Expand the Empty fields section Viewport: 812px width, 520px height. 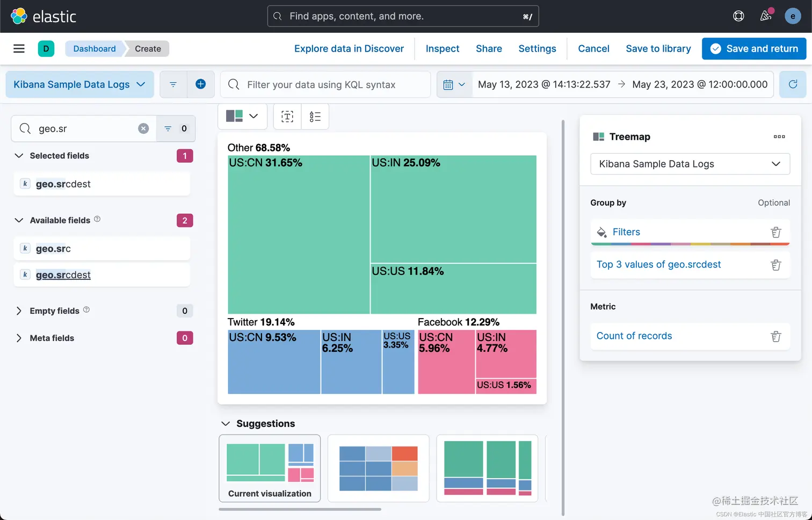[x=19, y=311]
